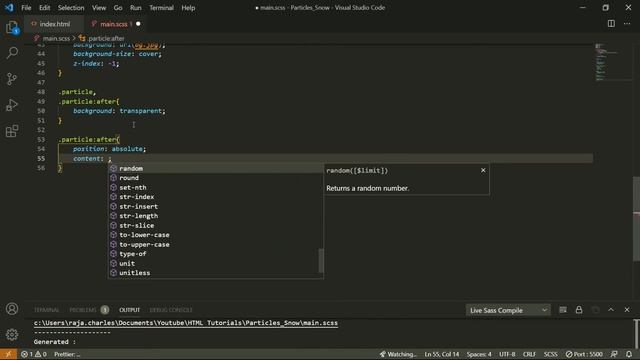This screenshot has height=360, width=640.
Task: Select the str-insert suggestion
Action: [x=216, y=207]
